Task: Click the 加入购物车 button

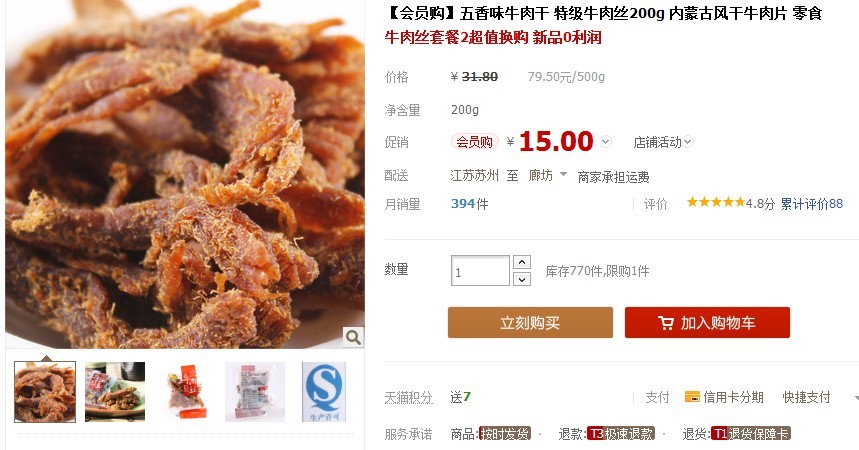Action: pyautogui.click(x=707, y=322)
